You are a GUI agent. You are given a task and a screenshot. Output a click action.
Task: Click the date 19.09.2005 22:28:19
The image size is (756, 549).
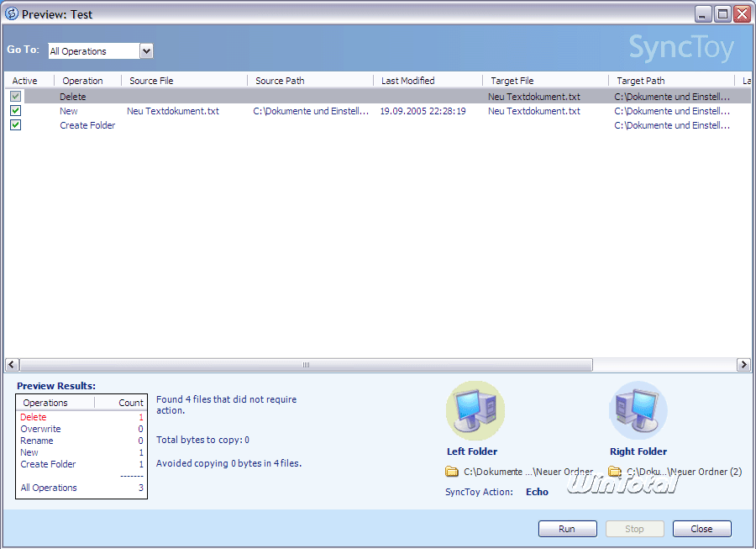(423, 111)
